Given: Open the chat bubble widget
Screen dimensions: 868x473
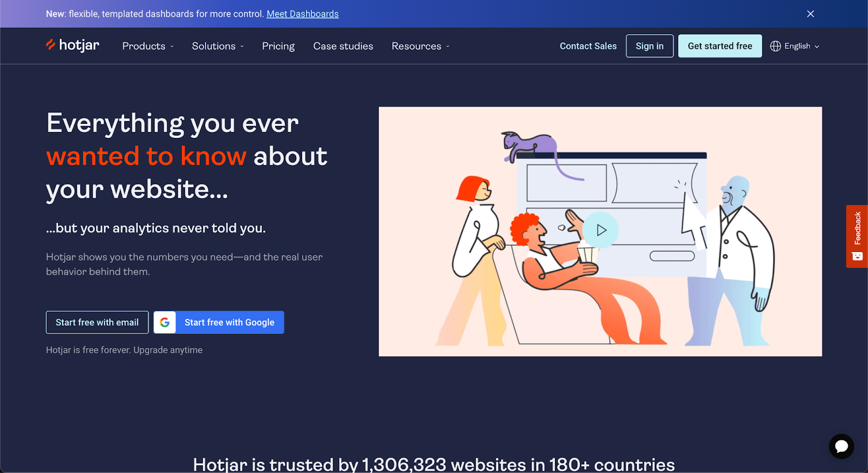Looking at the screenshot, I should (x=841, y=446).
